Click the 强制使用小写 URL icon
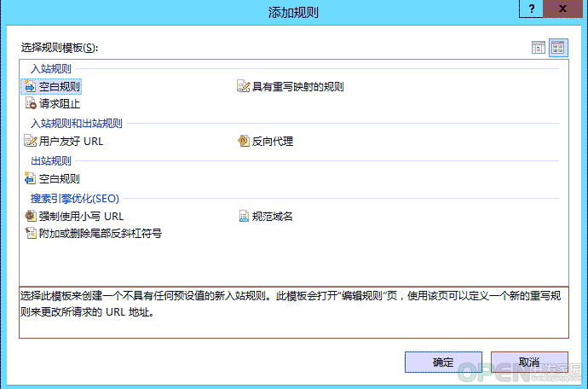588x389 pixels. 31,216
